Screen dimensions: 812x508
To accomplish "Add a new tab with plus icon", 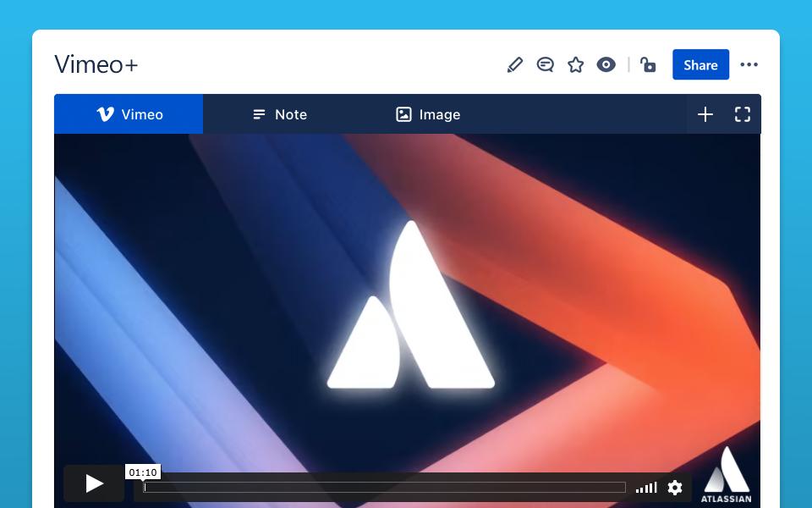I will click(705, 114).
